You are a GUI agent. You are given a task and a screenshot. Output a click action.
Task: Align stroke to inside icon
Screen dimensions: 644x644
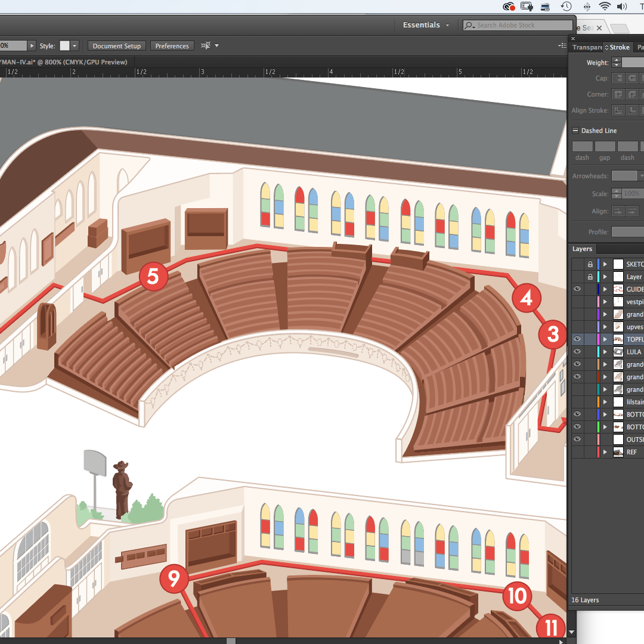coord(632,110)
